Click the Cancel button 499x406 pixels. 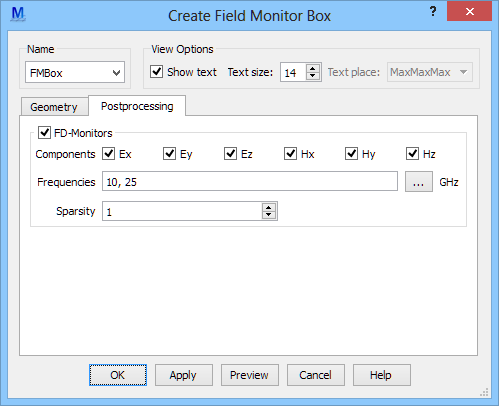coord(316,375)
